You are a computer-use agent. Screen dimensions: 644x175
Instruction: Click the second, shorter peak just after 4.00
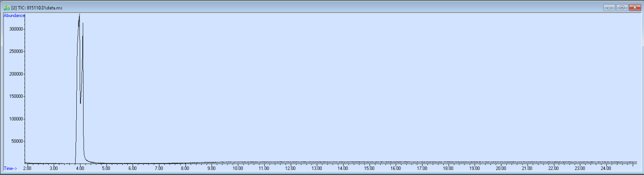83,23
